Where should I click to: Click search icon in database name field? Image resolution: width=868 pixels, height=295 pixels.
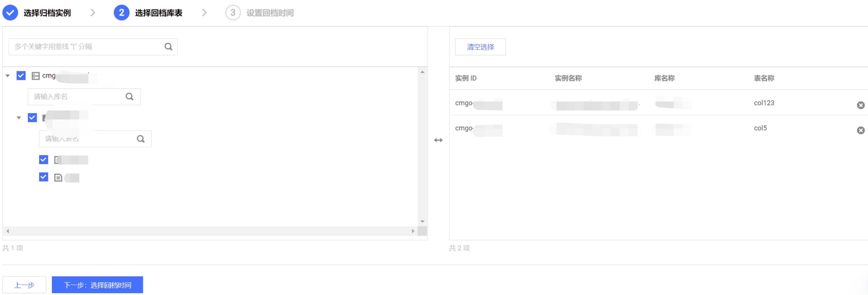(x=129, y=97)
